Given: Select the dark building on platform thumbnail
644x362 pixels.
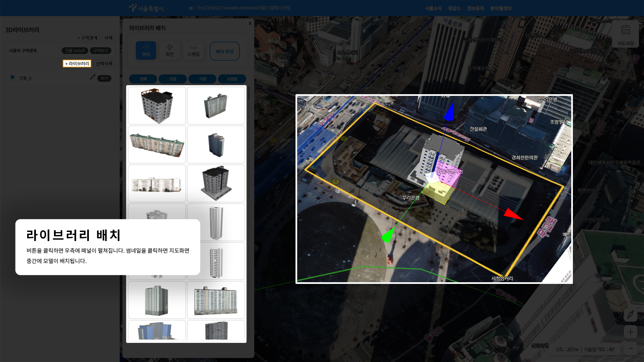Looking at the screenshot, I should [x=216, y=183].
